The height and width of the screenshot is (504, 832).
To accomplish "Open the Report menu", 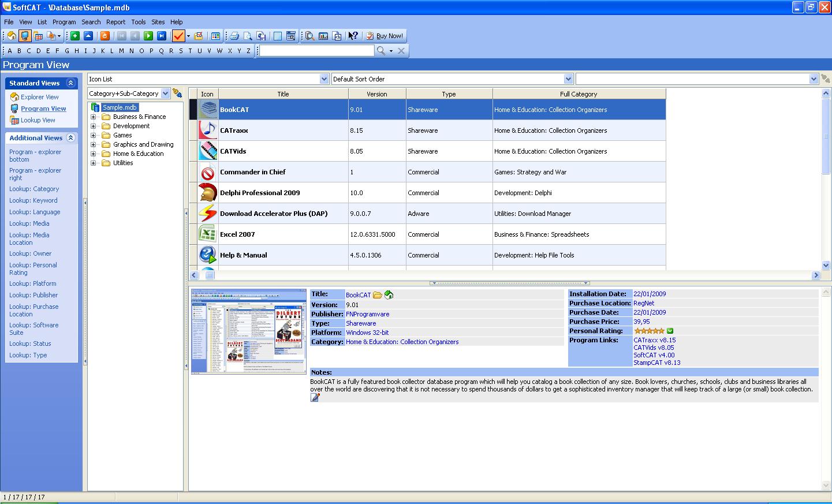I will [115, 22].
